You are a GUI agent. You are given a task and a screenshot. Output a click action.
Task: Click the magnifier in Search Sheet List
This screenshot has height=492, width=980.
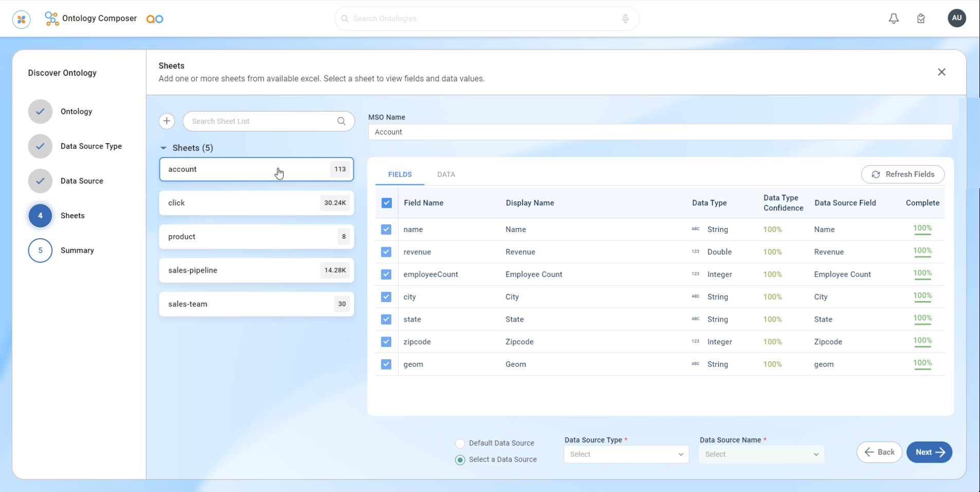tap(341, 121)
